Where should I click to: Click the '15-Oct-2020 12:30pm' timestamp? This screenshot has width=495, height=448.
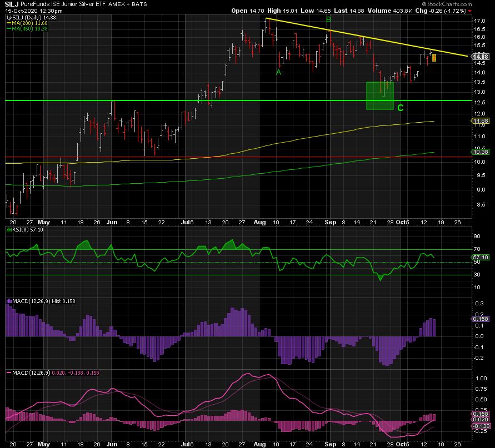pos(34,11)
